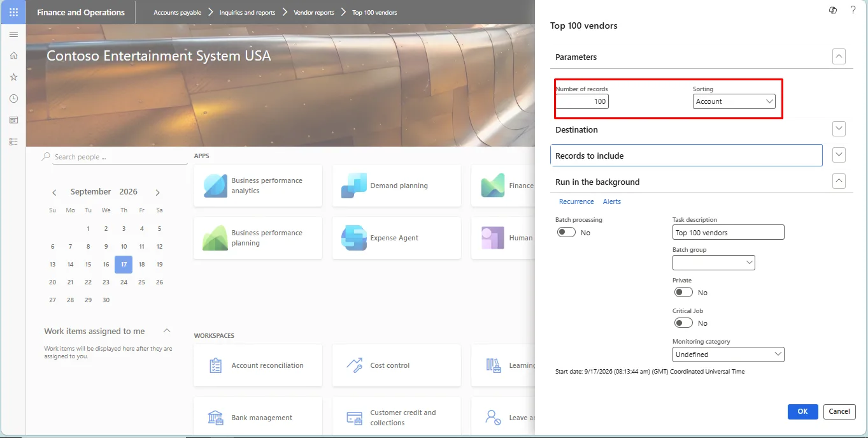Viewport: 868px width, 438px height.
Task: Click Vendor reports breadcrumb
Action: coord(314,13)
